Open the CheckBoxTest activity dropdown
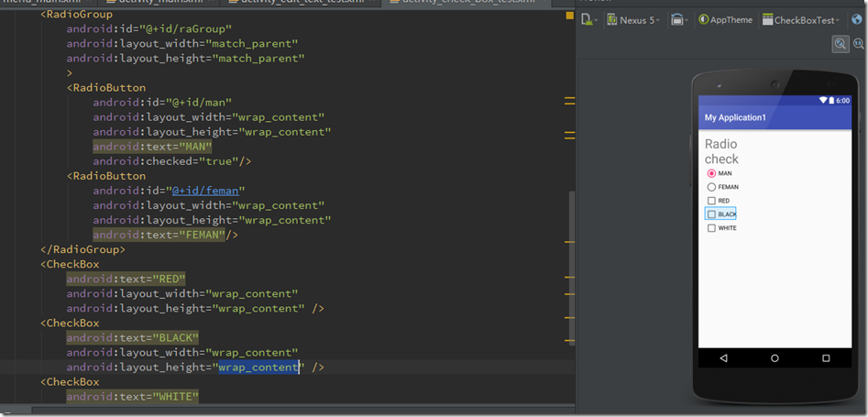The image size is (868, 417). click(x=804, y=19)
